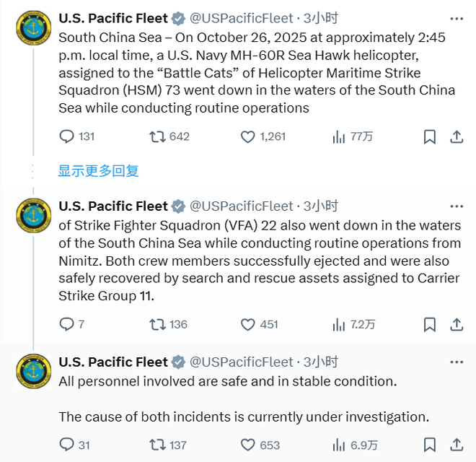The height and width of the screenshot is (462, 476).
Task: Like the tweet with 653 likes
Action: coord(248,445)
